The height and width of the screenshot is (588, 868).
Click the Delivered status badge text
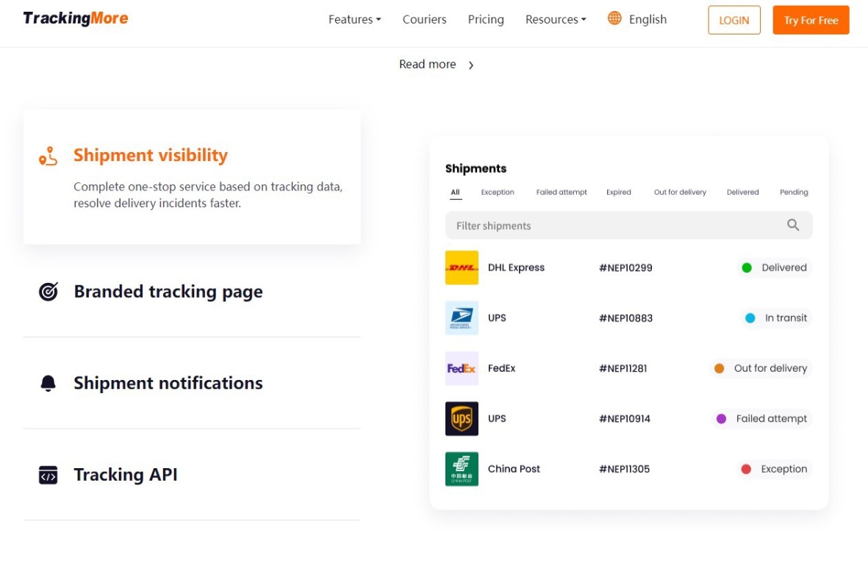784,268
